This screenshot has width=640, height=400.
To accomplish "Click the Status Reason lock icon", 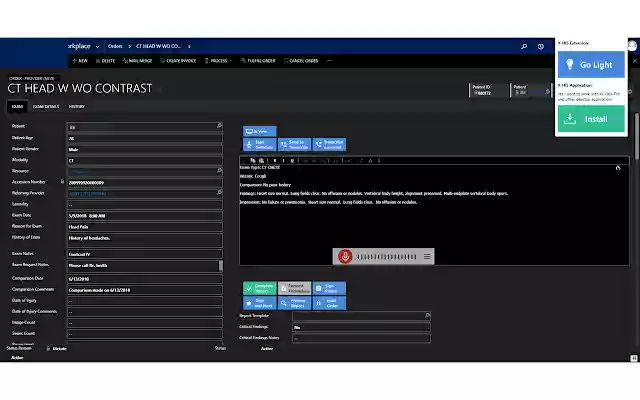I will [x=48, y=349].
